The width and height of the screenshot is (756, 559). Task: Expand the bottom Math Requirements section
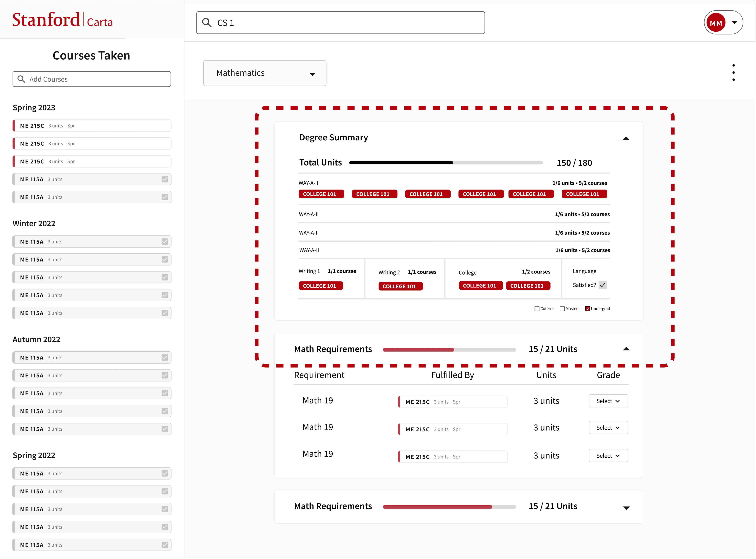pos(626,508)
